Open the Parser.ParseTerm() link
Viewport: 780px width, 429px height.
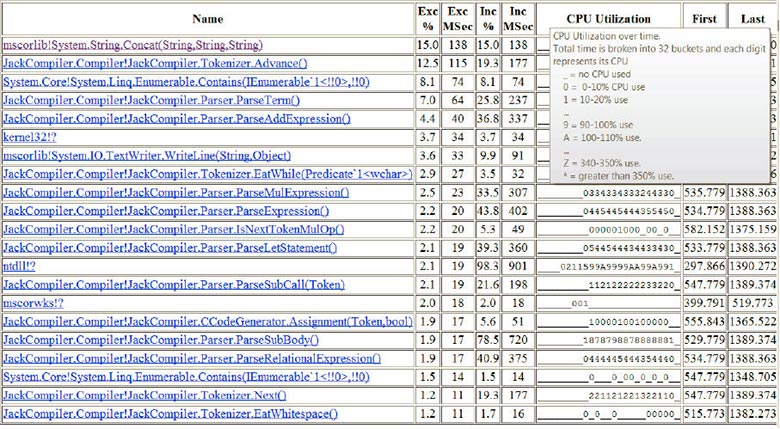pyautogui.click(x=152, y=100)
